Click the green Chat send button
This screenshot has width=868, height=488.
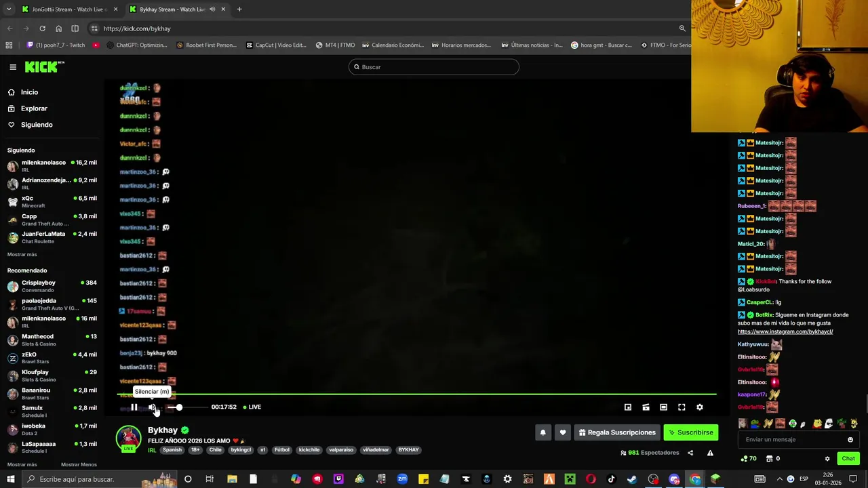click(848, 459)
